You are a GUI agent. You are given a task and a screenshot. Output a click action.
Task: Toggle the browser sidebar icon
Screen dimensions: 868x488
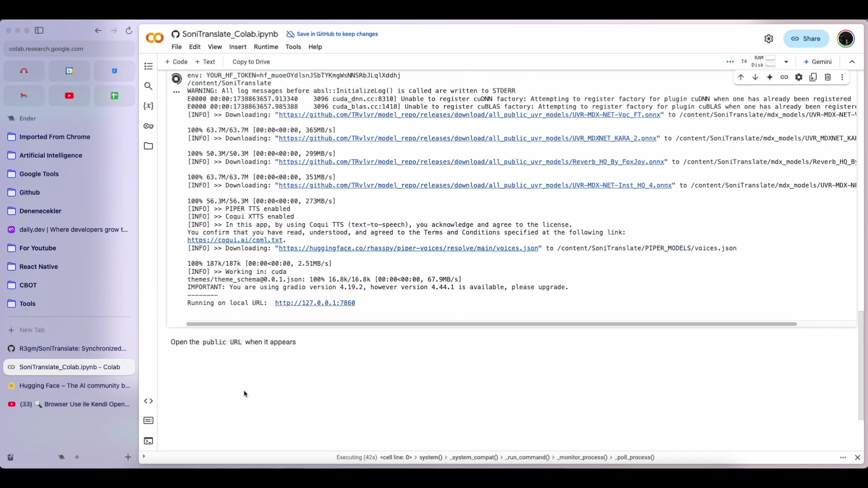(39, 30)
